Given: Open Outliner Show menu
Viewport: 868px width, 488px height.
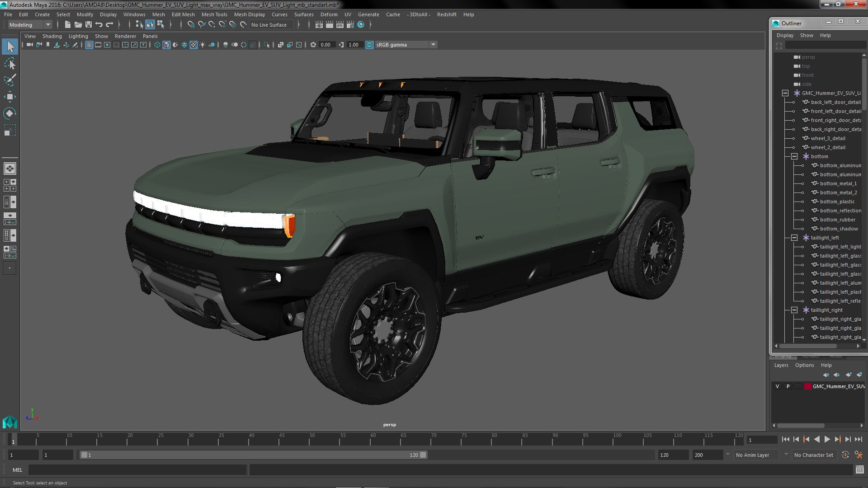Looking at the screenshot, I should point(807,35).
